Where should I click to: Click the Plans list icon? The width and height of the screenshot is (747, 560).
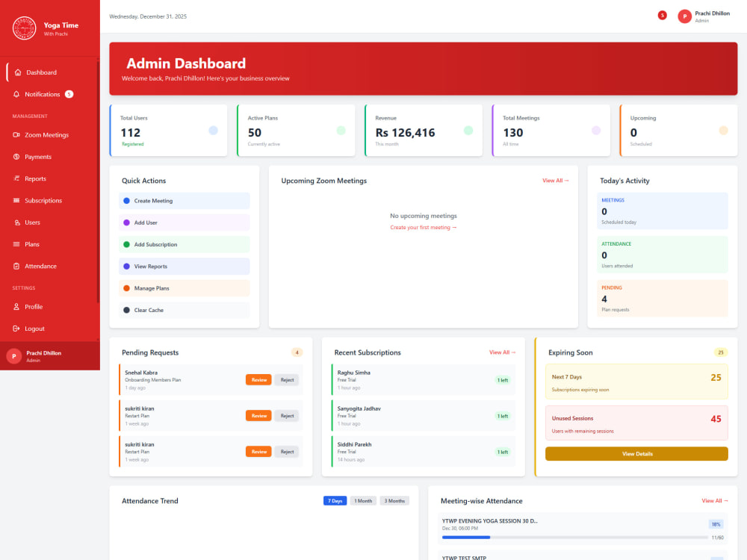pyautogui.click(x=16, y=244)
